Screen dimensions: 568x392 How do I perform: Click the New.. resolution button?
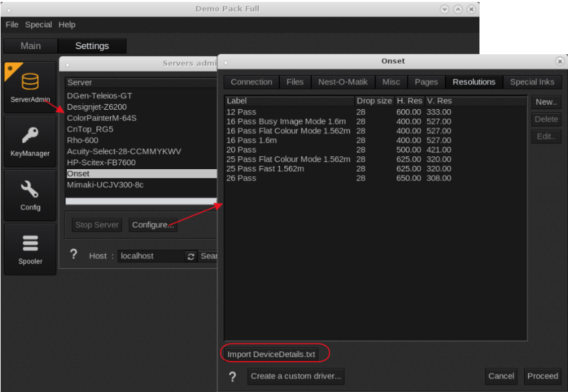tap(546, 102)
